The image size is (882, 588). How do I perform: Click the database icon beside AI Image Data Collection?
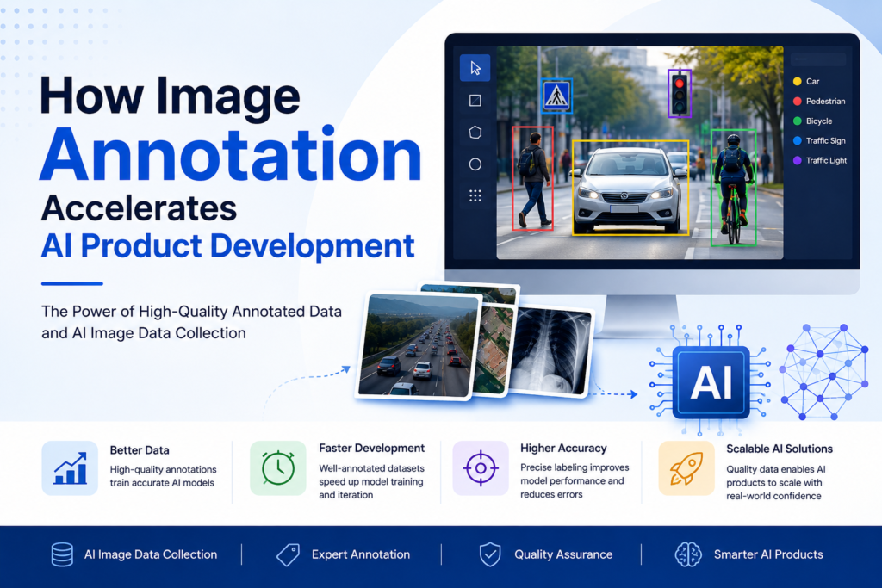point(62,554)
